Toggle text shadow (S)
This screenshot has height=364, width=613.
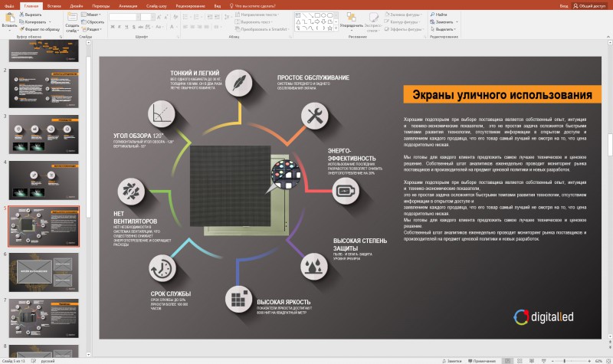point(133,27)
